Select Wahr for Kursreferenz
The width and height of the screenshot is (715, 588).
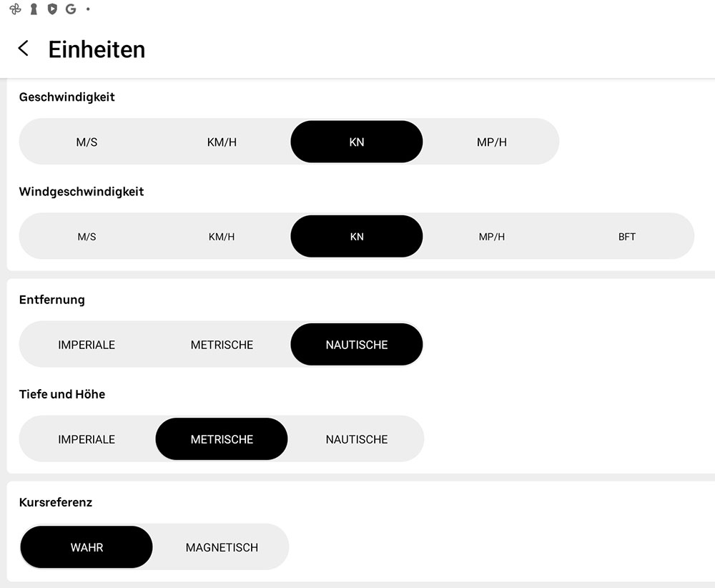(x=87, y=547)
